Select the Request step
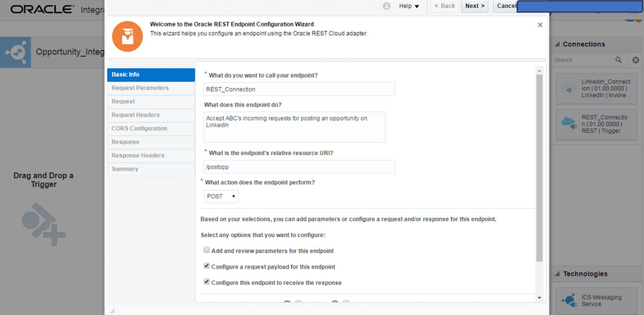This screenshot has height=315, width=644. [151, 101]
